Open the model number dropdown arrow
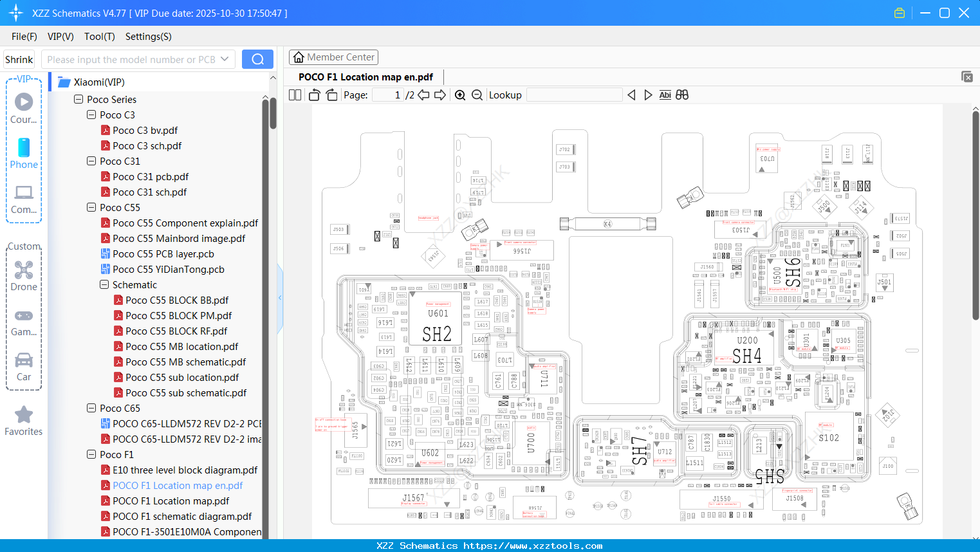 click(x=223, y=59)
